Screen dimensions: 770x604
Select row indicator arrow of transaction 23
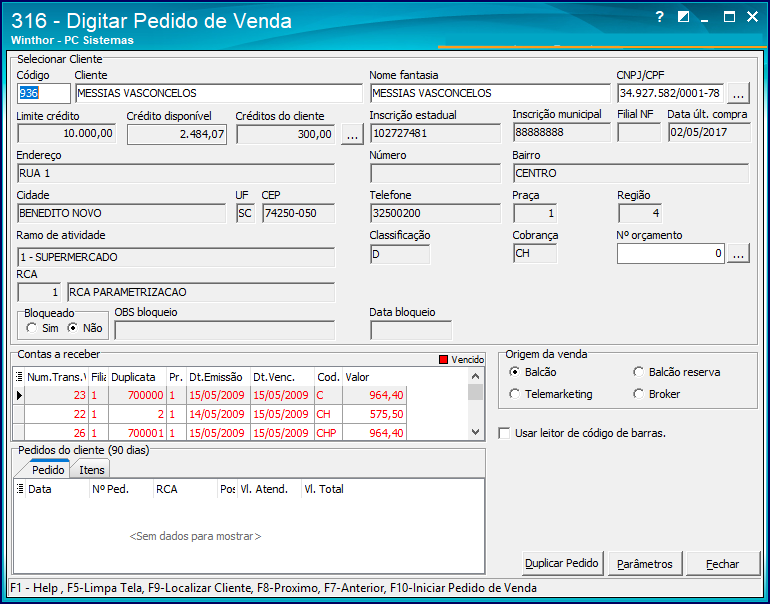(x=19, y=395)
